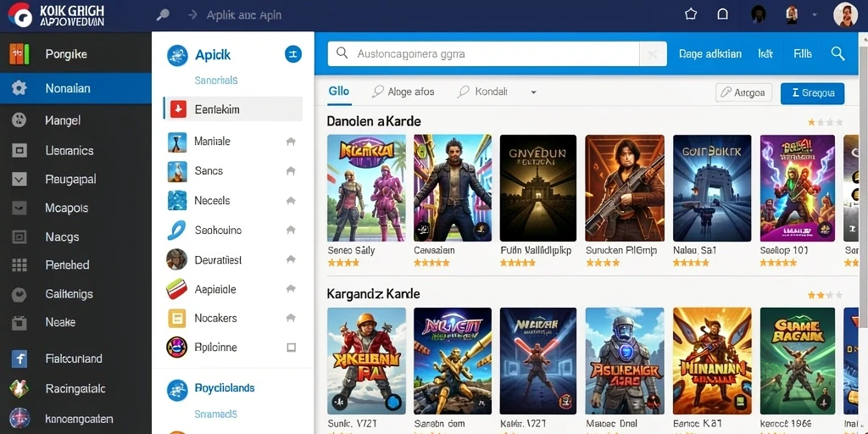Open the Fills item in blue bar
Image resolution: width=868 pixels, height=434 pixels.
[803, 53]
